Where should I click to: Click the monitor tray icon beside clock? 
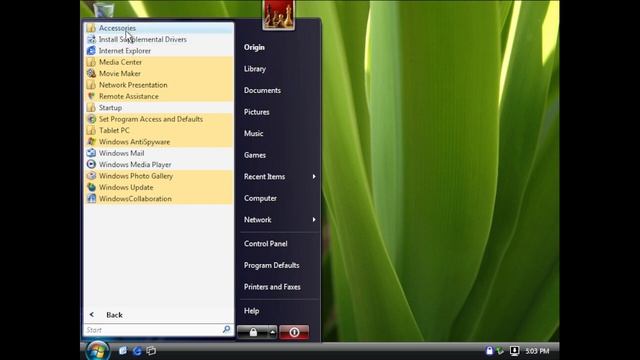[514, 351]
